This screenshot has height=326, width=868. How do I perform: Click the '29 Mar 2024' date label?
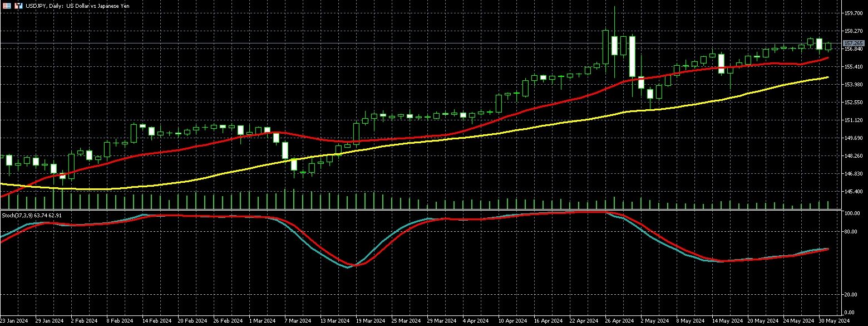point(441,321)
